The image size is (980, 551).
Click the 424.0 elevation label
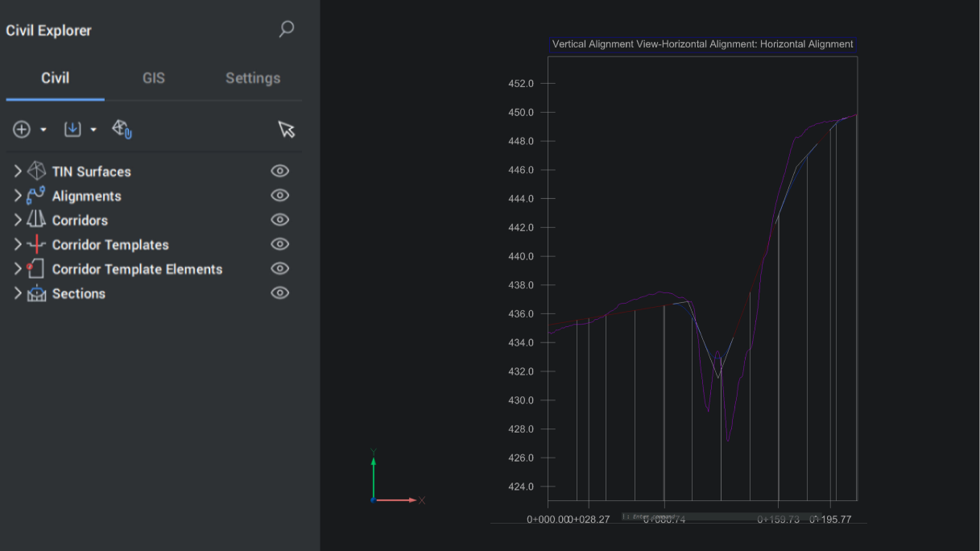click(520, 487)
